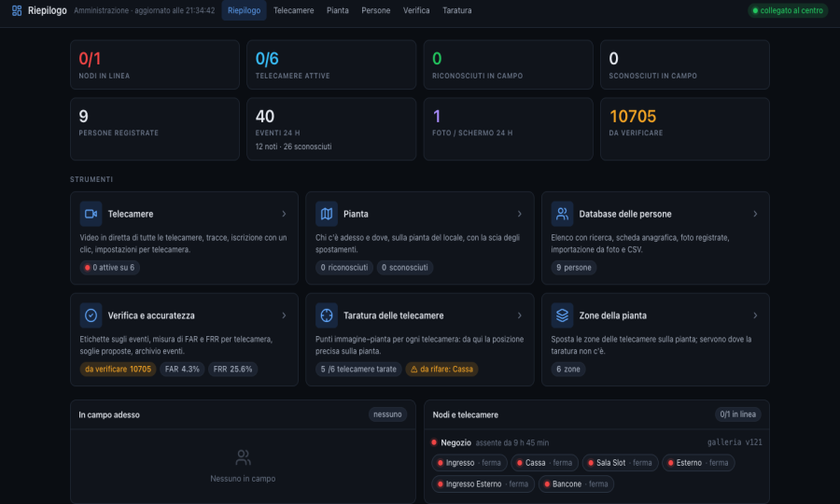
Task: Open the Nodi in linea 0/1 stat card
Action: coord(155,64)
